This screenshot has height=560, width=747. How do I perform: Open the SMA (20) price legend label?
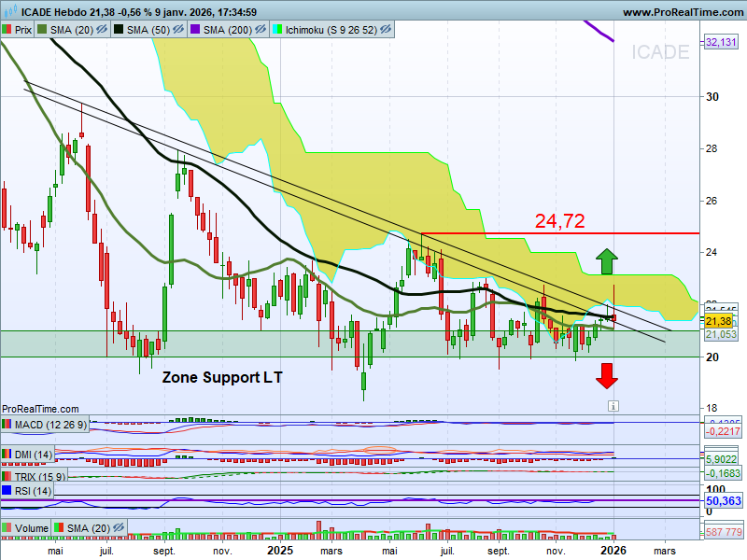pos(72,30)
